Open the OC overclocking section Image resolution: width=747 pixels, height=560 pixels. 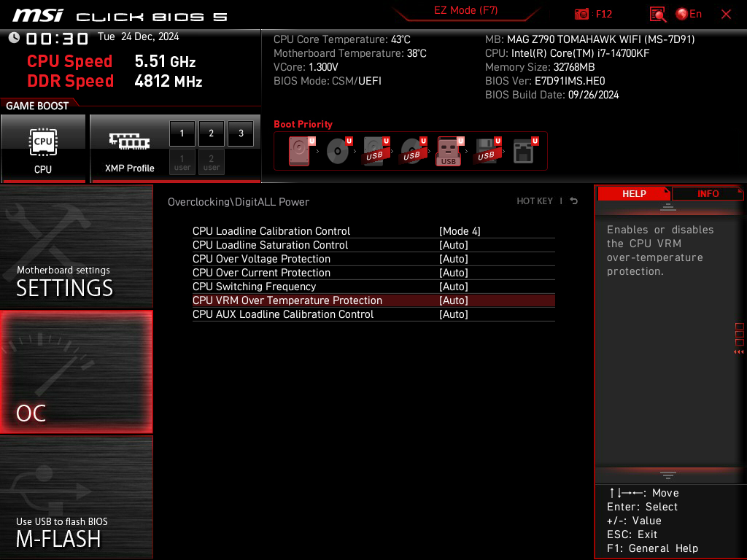[76, 372]
